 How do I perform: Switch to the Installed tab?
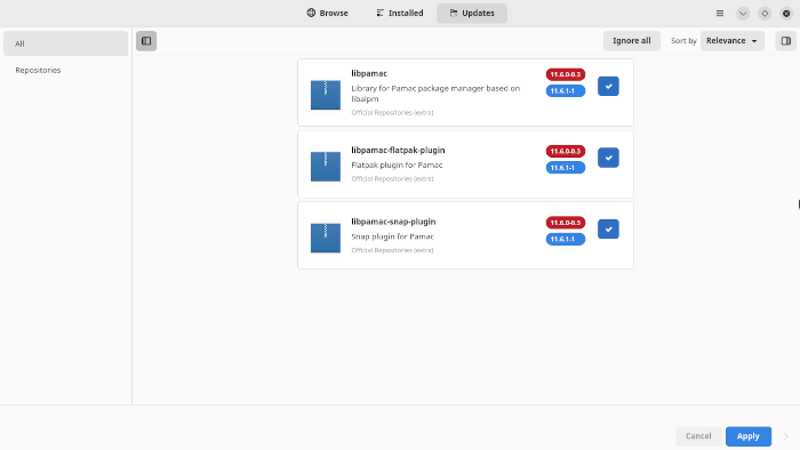(x=400, y=13)
